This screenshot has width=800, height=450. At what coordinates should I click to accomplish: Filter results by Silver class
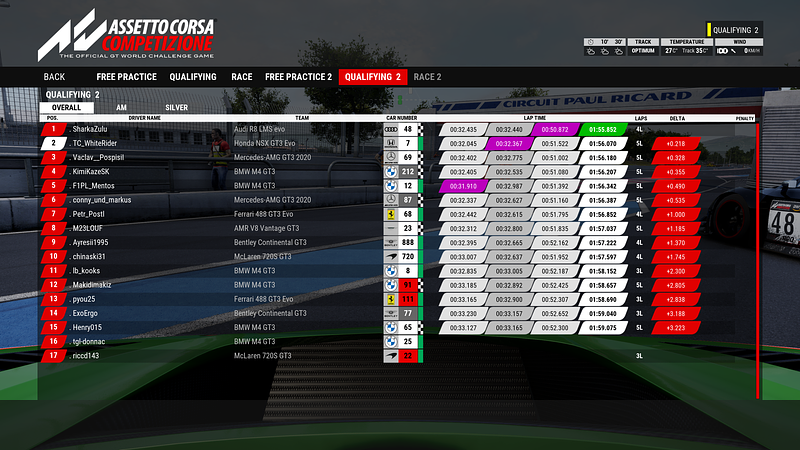[177, 107]
